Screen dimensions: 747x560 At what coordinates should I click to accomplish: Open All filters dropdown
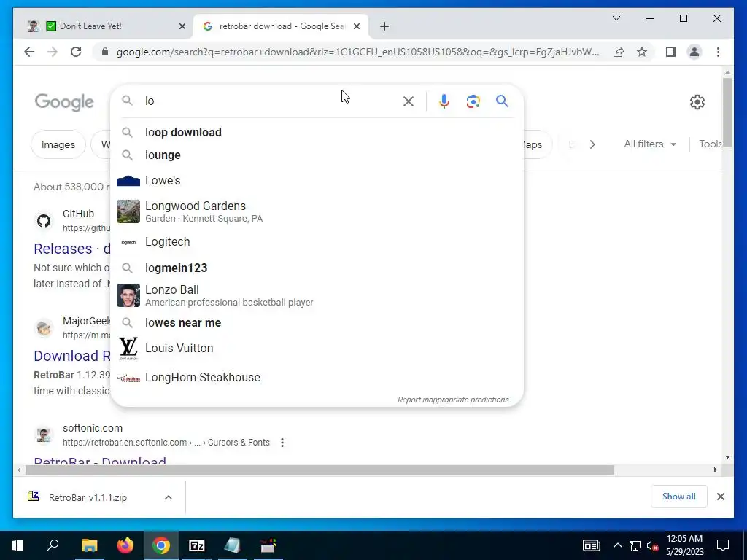pyautogui.click(x=650, y=144)
